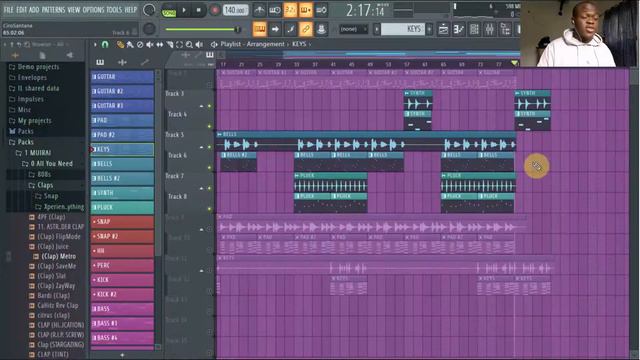Viewport: 640px width, 360px height.
Task: Expand the Demo projects folder
Action: [x=34, y=67]
